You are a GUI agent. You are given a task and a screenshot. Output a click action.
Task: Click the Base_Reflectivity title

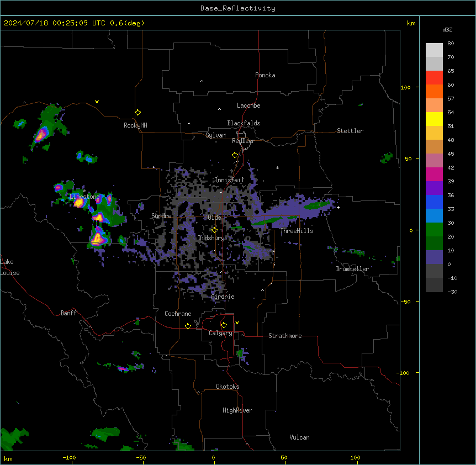pos(238,8)
